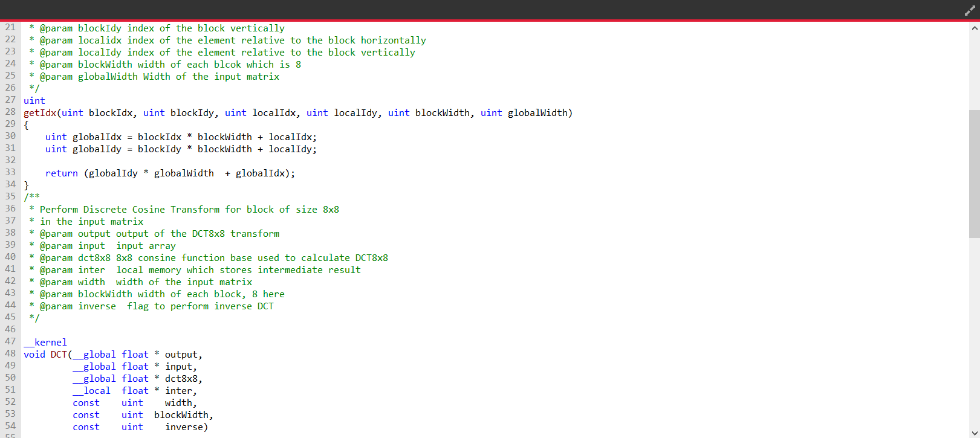Click line number 21 in the gutter
Viewport: 980px width, 438px height.
10,27
